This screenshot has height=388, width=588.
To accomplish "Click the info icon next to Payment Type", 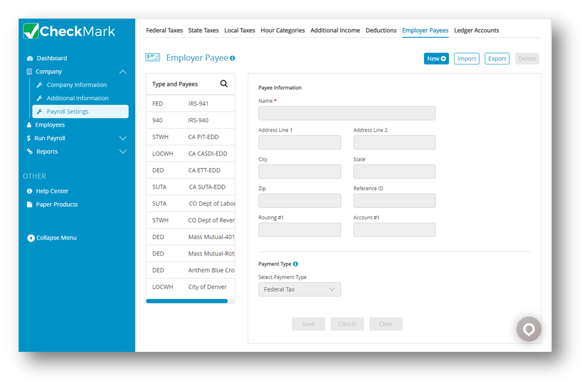I will (x=295, y=264).
